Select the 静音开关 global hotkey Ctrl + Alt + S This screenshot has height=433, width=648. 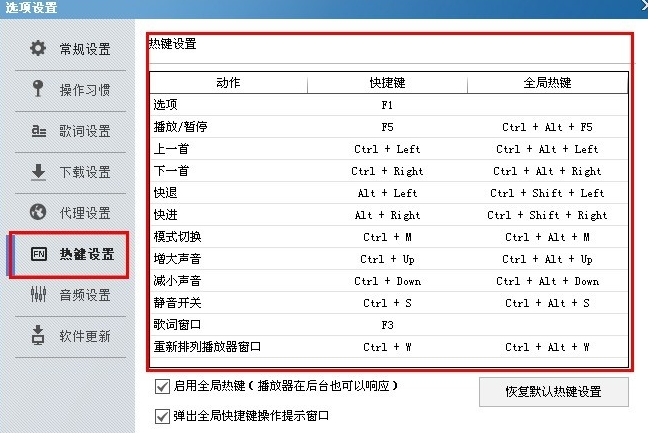[x=547, y=303]
